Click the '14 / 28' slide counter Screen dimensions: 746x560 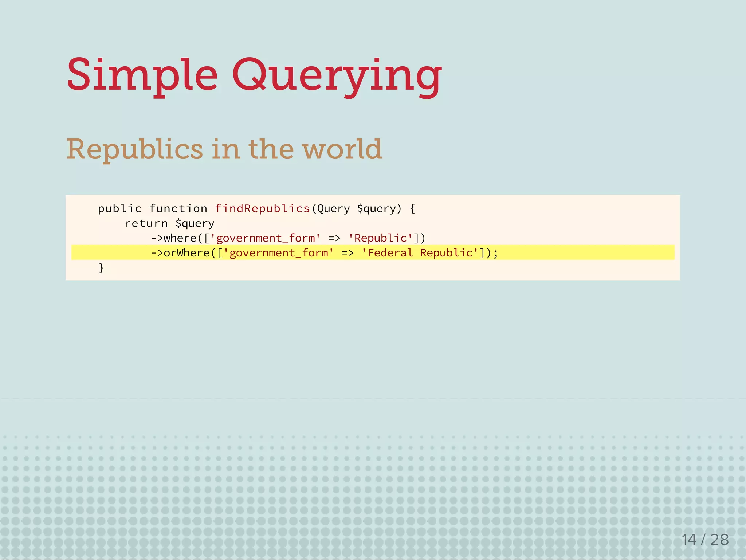click(x=705, y=540)
